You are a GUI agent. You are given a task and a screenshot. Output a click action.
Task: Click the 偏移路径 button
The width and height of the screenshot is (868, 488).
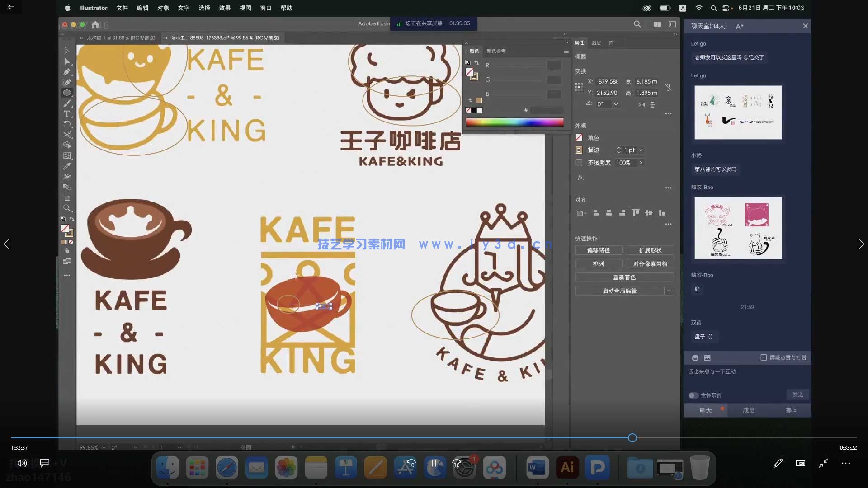598,250
